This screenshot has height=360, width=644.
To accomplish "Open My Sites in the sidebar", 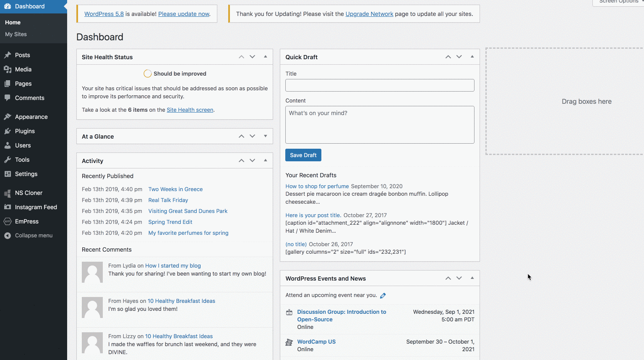I will point(16,34).
